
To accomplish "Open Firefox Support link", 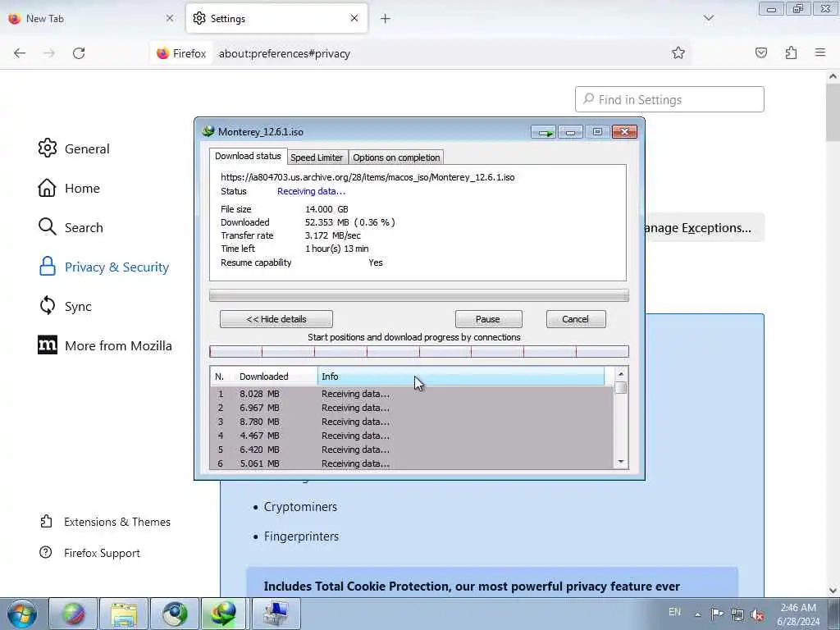I will point(90,553).
